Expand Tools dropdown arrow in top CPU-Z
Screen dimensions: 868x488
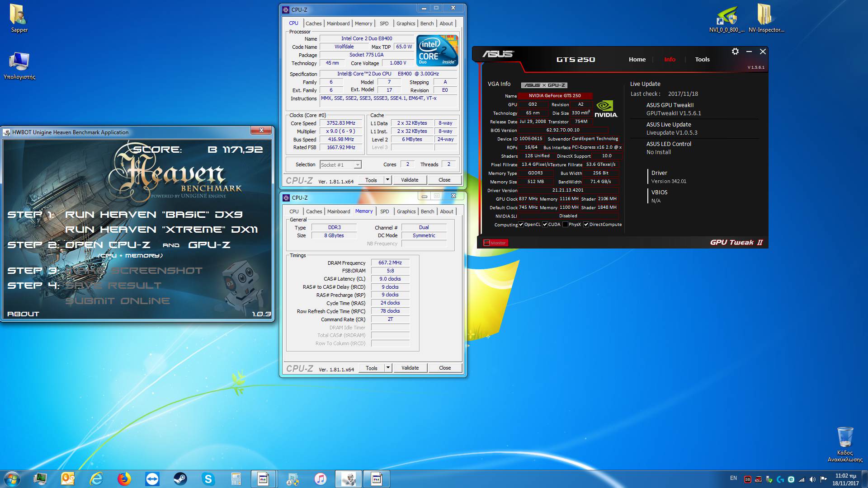(387, 180)
